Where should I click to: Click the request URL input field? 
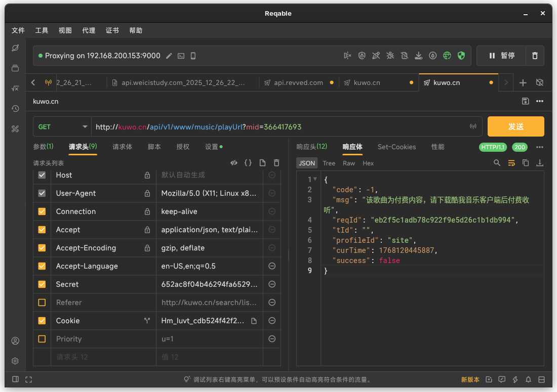(x=278, y=127)
